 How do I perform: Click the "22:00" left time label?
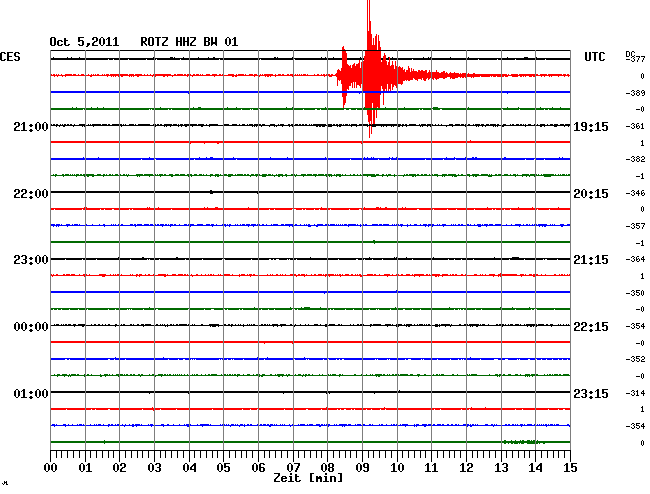(31, 194)
